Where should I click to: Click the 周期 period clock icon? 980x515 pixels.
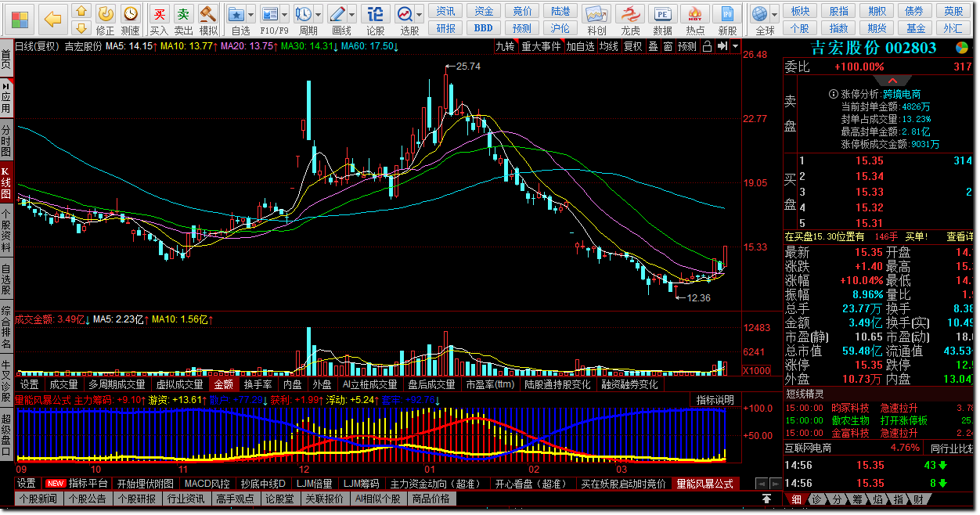pos(304,13)
